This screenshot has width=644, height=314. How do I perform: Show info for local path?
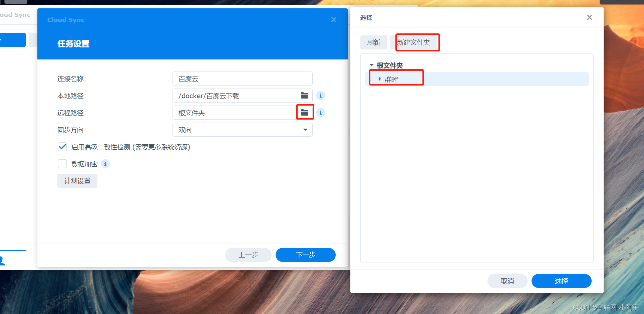click(x=320, y=96)
